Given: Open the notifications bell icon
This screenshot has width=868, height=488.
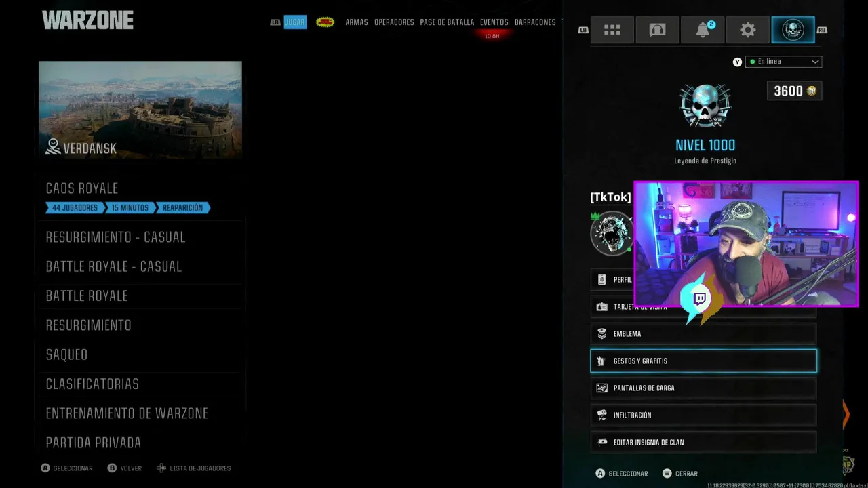Looking at the screenshot, I should [x=703, y=30].
